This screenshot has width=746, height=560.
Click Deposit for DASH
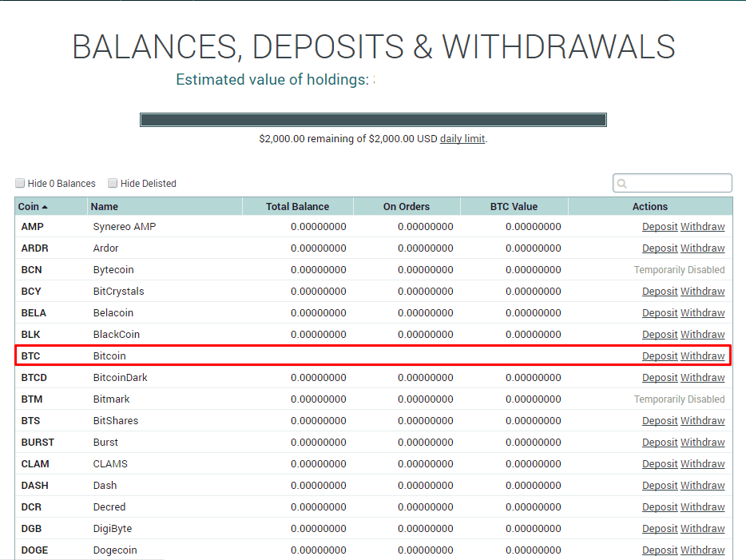point(660,485)
